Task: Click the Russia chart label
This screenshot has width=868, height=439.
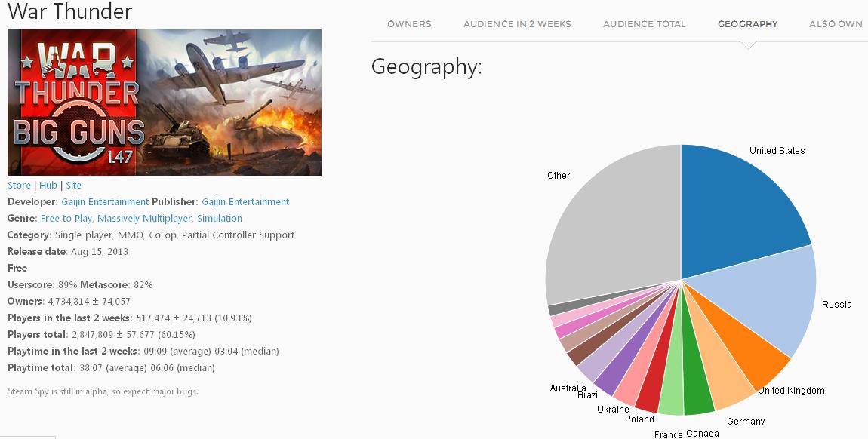Action: [836, 305]
